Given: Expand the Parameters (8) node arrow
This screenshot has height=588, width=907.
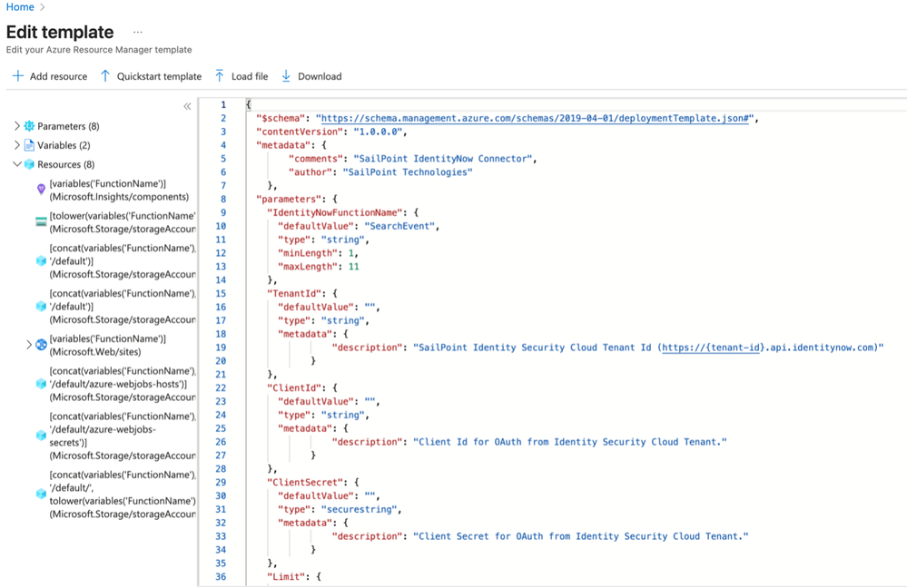Looking at the screenshot, I should (16, 125).
